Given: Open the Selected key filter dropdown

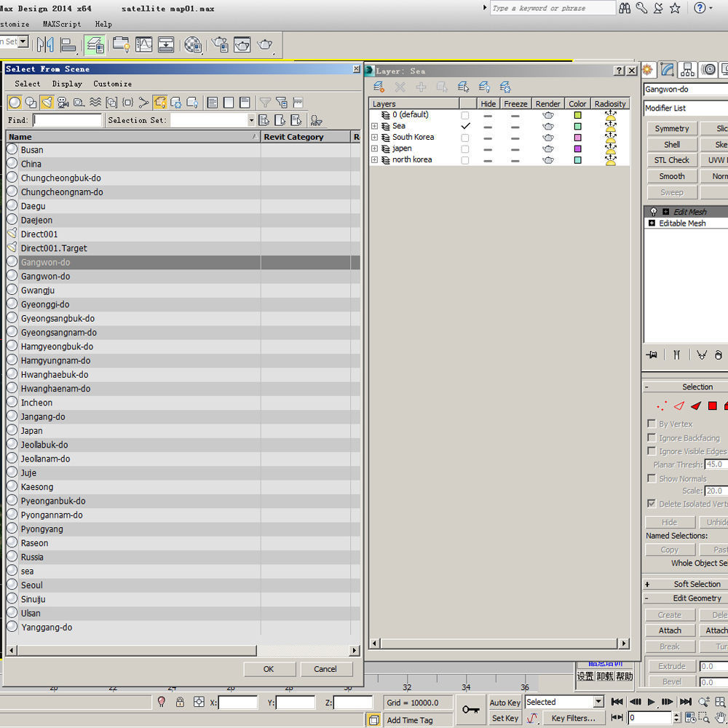Looking at the screenshot, I should (x=598, y=701).
